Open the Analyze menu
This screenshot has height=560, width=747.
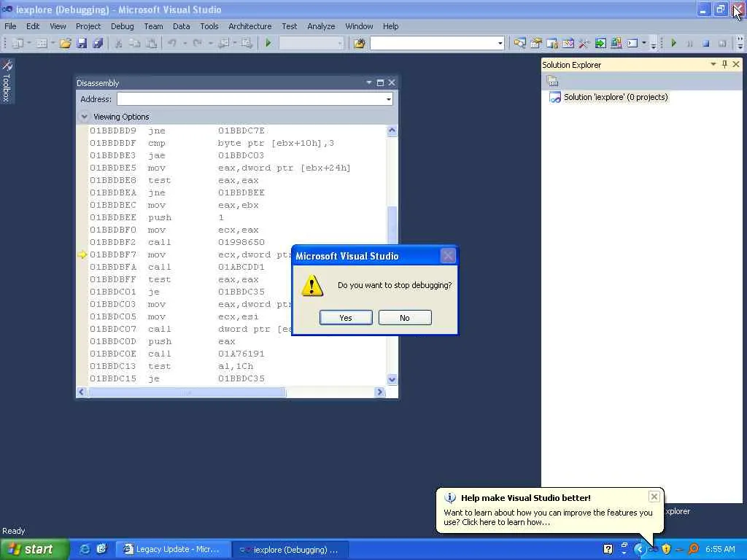(x=321, y=26)
